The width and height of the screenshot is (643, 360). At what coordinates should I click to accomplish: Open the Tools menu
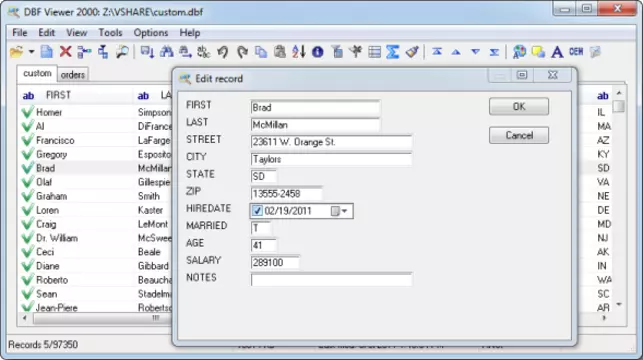(110, 32)
